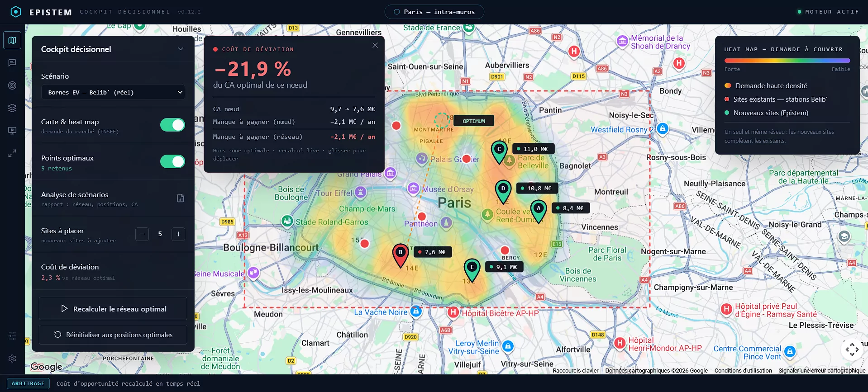Image resolution: width=868 pixels, height=392 pixels.
Task: Select the target circle sidebar icon
Action: tap(12, 85)
